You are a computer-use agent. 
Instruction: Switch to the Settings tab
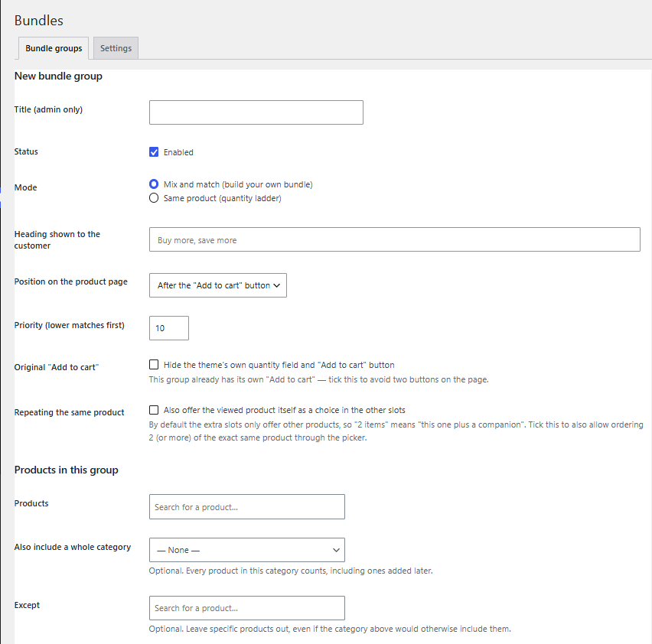(116, 48)
